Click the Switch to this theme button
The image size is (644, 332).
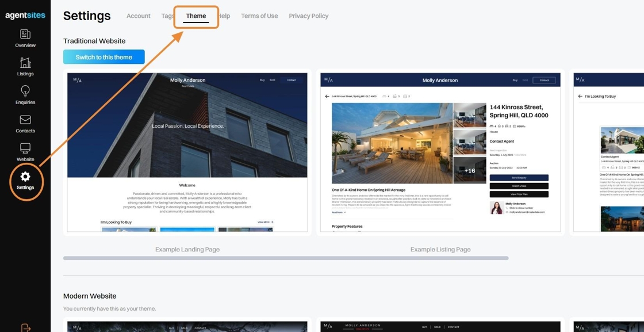coord(104,57)
